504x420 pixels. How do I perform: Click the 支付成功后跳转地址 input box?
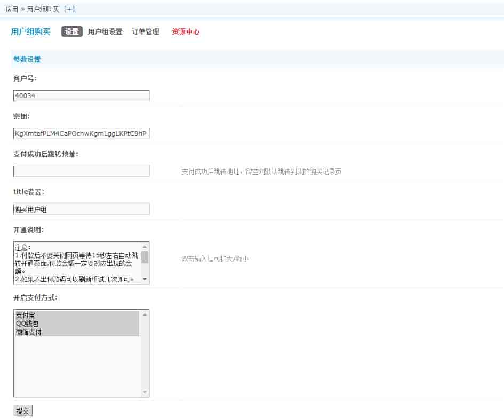[81, 171]
